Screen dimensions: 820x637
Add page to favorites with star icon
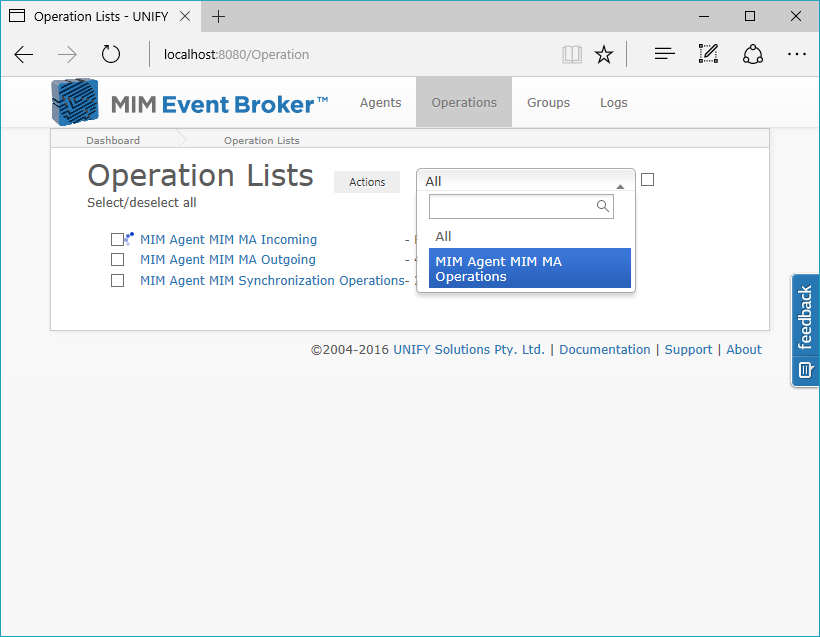604,54
